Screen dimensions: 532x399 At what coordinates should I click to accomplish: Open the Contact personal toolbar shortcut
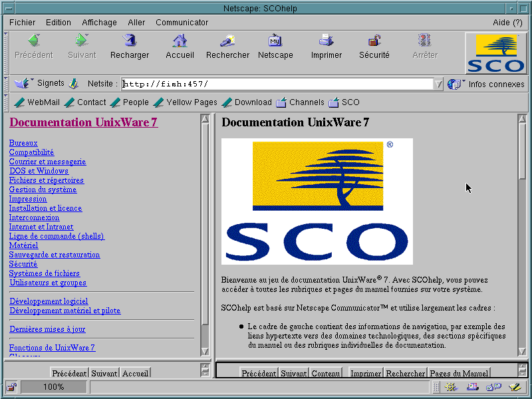(85, 102)
